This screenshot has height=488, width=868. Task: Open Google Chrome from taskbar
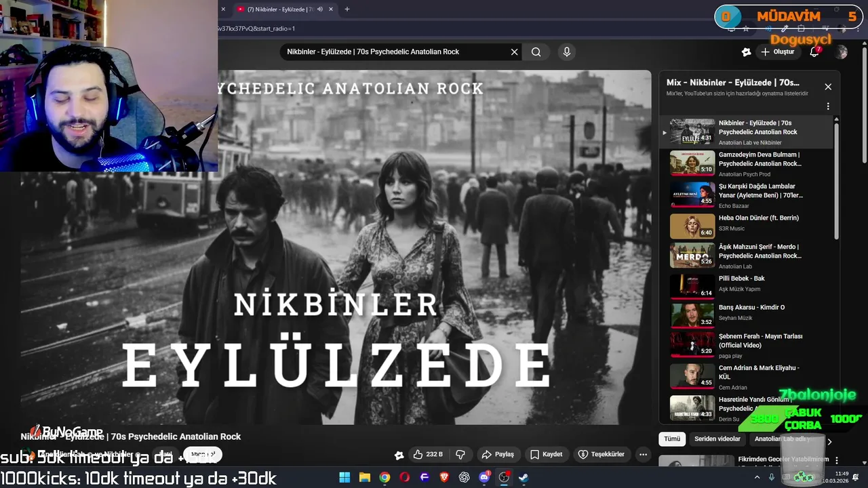click(x=384, y=477)
